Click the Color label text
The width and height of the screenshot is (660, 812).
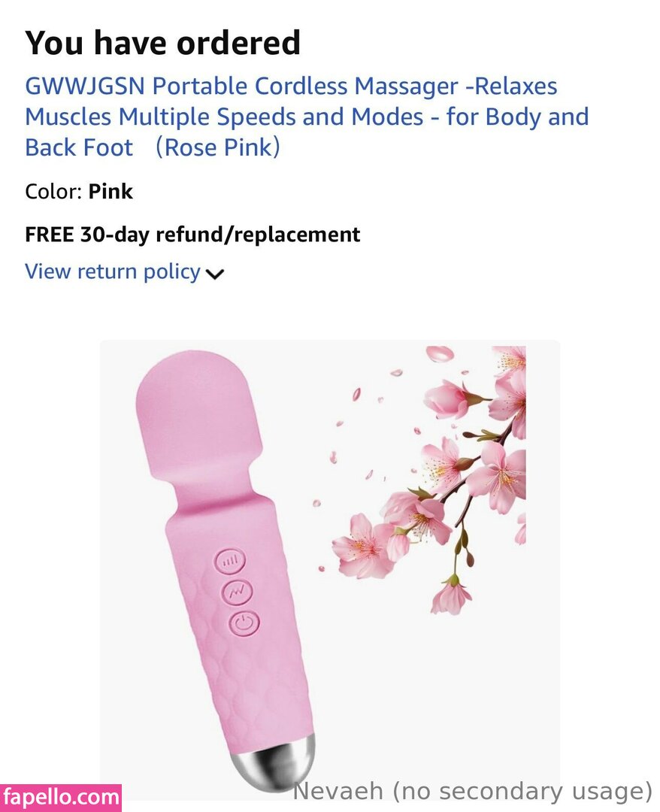53,192
